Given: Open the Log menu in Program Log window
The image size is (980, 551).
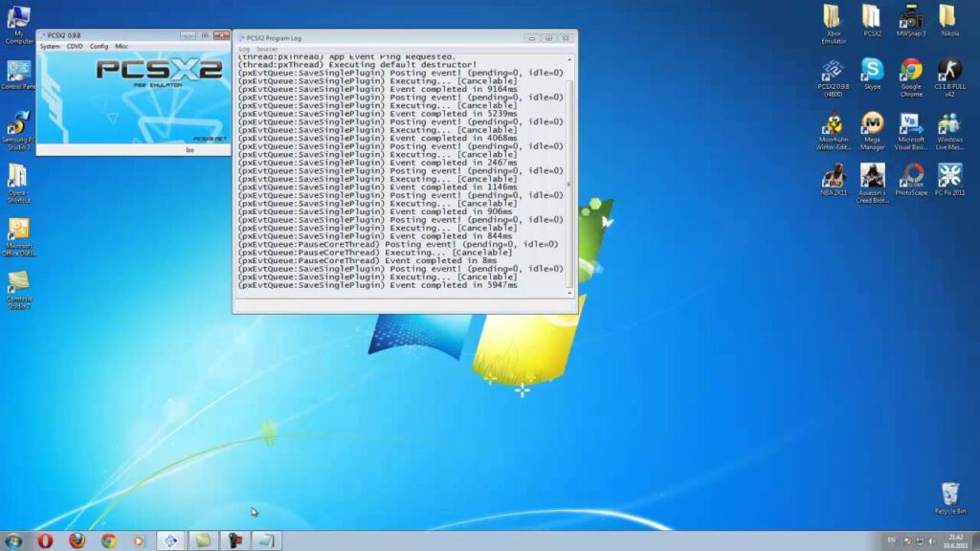Looking at the screenshot, I should tap(244, 49).
